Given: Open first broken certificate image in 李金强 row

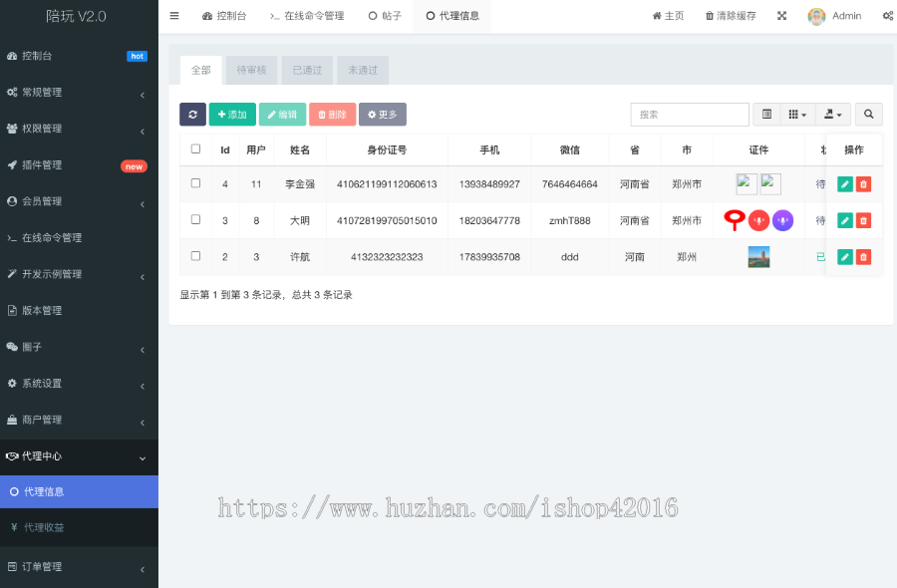Looking at the screenshot, I should (747, 184).
